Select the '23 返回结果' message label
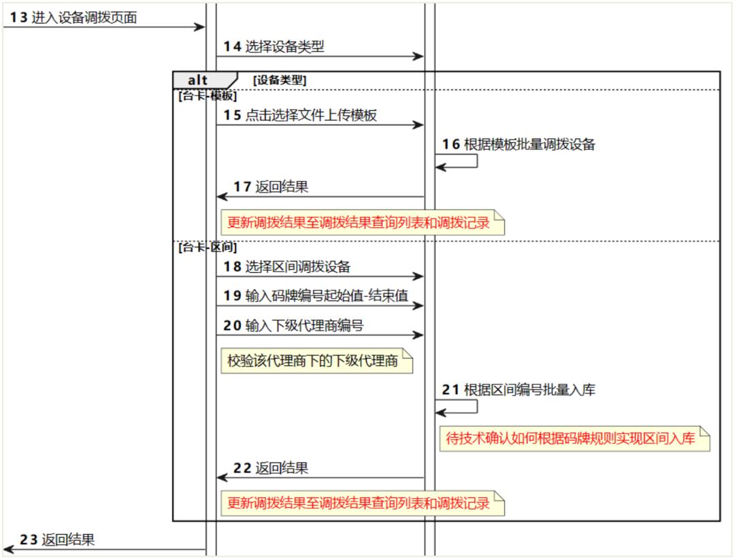Screen dimensions: 735x560 coord(57,540)
